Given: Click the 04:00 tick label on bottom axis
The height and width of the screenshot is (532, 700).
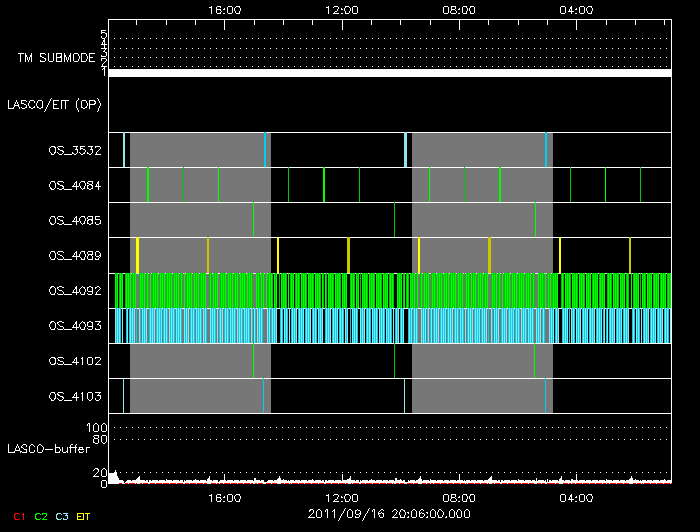Looking at the screenshot, I should pos(577,497).
